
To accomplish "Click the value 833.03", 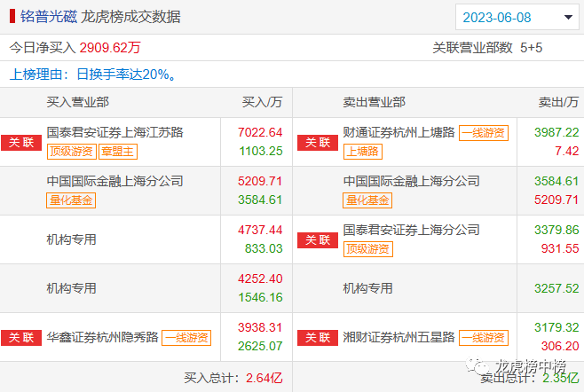I will [264, 248].
